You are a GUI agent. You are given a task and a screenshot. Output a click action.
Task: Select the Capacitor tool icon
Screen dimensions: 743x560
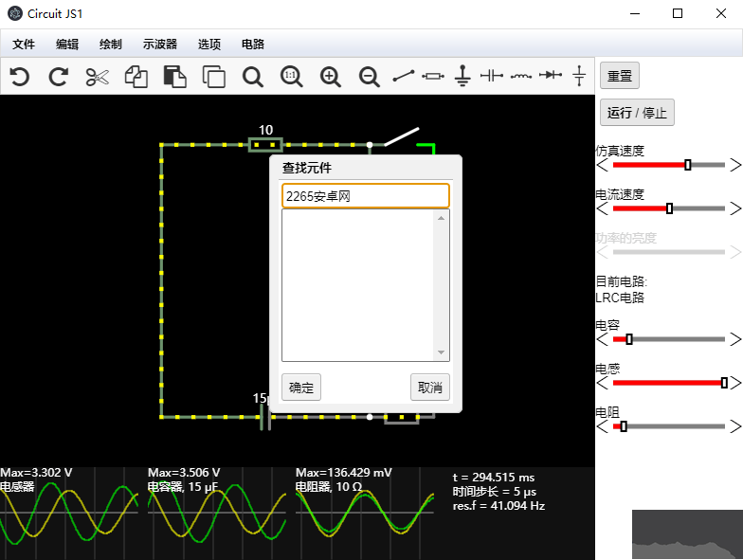491,76
